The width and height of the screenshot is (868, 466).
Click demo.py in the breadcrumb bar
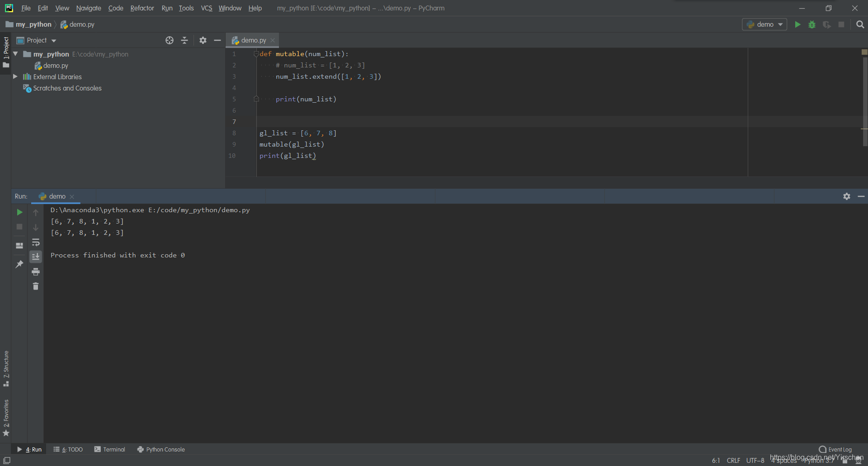tap(77, 24)
